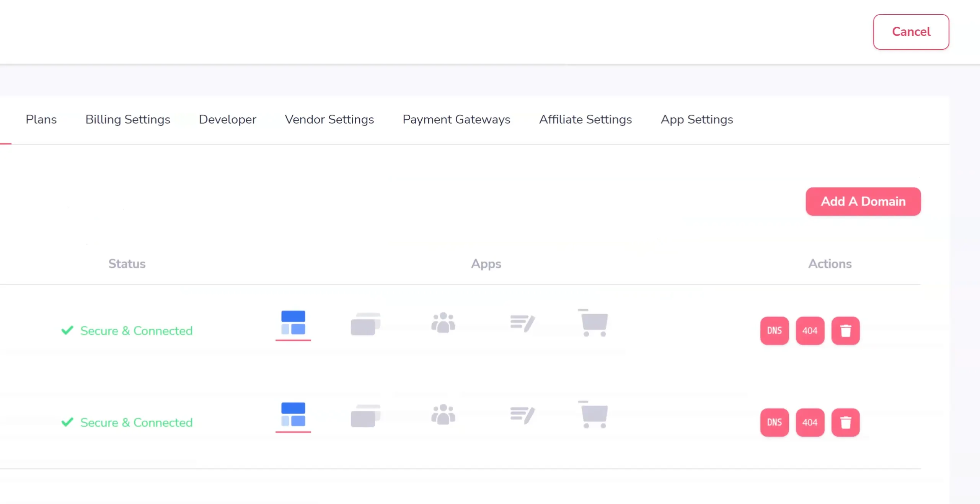Click shopping cart app icon in second row

click(593, 414)
